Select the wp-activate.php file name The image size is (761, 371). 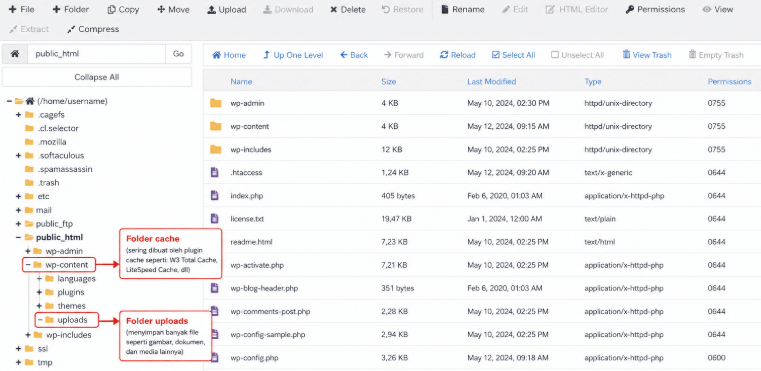[x=257, y=265]
